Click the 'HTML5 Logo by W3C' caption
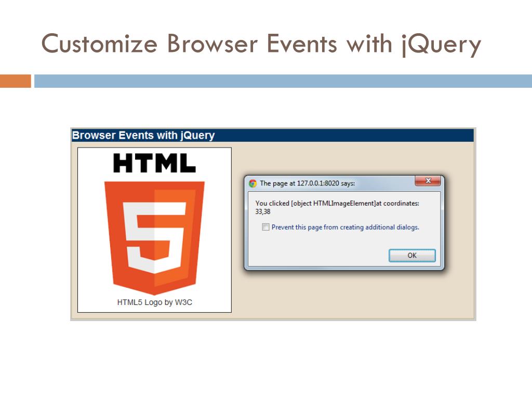Screen dimensions: 532x399 [x=155, y=302]
